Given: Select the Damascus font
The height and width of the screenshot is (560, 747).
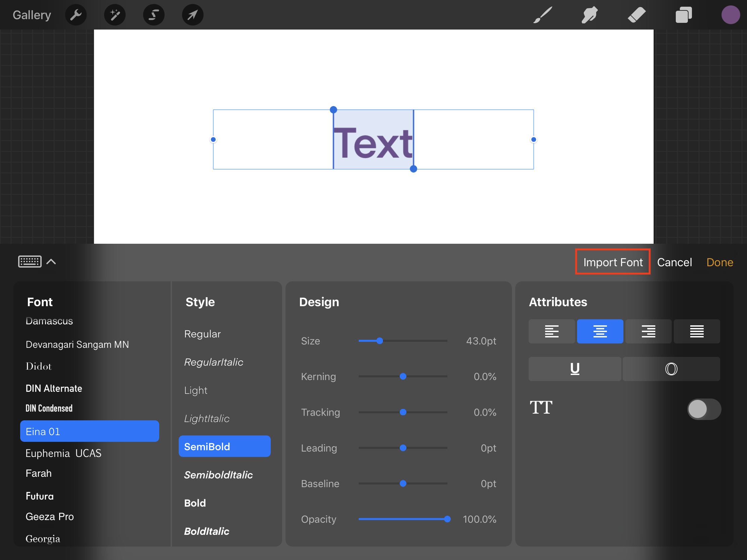Looking at the screenshot, I should (49, 321).
